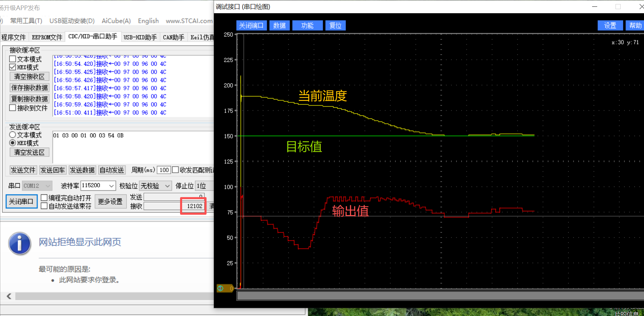The width and height of the screenshot is (644, 316).
Task: Enable 自动发送结束符 checkbox
Action: click(44, 206)
